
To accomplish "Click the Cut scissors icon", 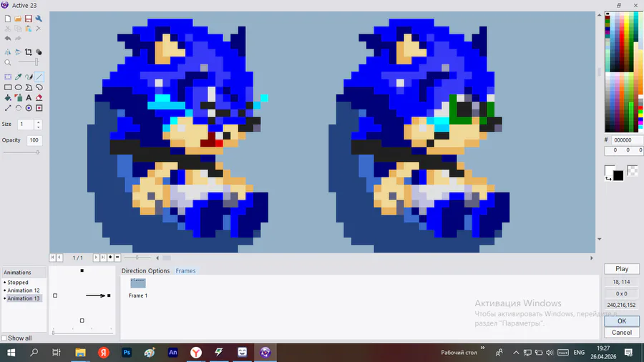I will 8,29.
